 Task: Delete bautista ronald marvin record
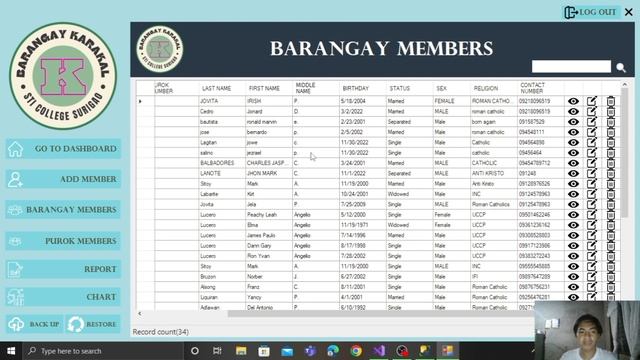click(611, 122)
